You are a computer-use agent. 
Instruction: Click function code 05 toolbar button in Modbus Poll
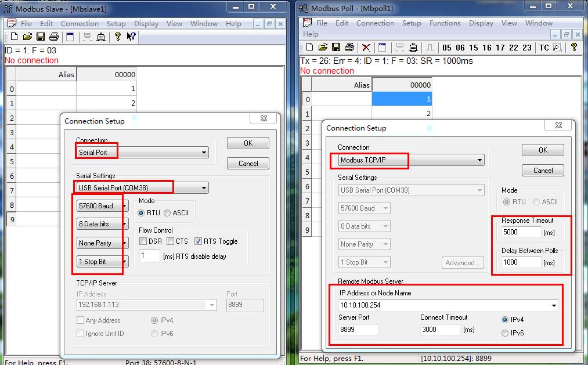click(x=447, y=48)
